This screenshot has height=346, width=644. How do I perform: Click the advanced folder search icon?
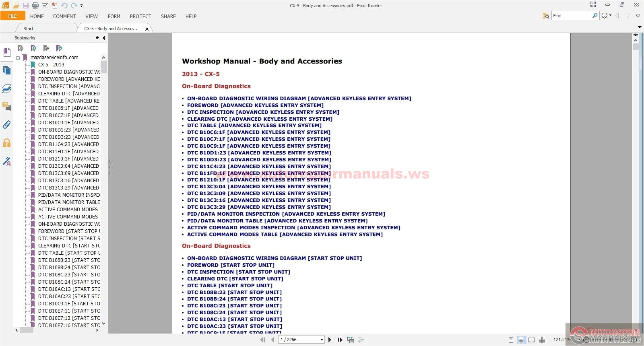pyautogui.click(x=546, y=16)
